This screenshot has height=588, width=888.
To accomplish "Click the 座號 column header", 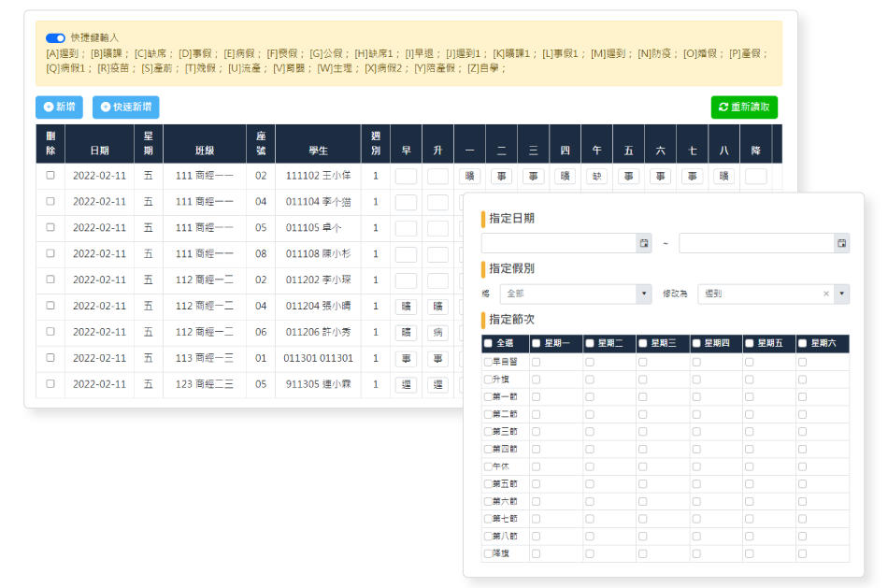I will (261, 143).
